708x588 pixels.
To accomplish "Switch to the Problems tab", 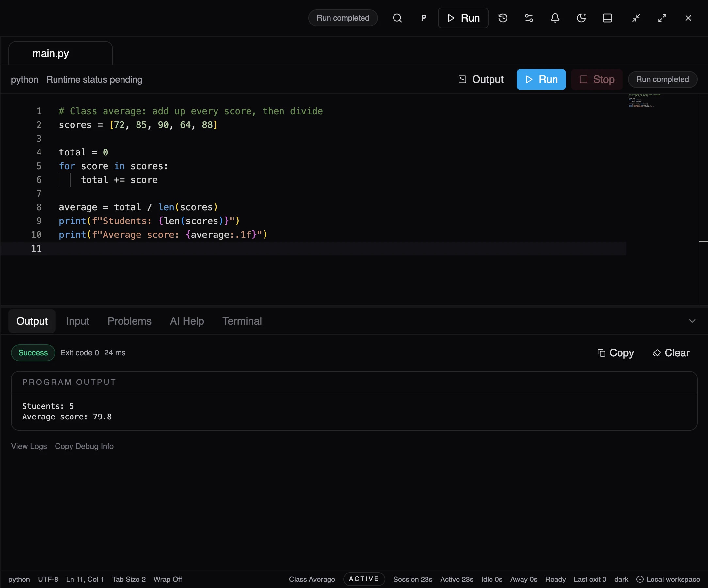I will 129,321.
